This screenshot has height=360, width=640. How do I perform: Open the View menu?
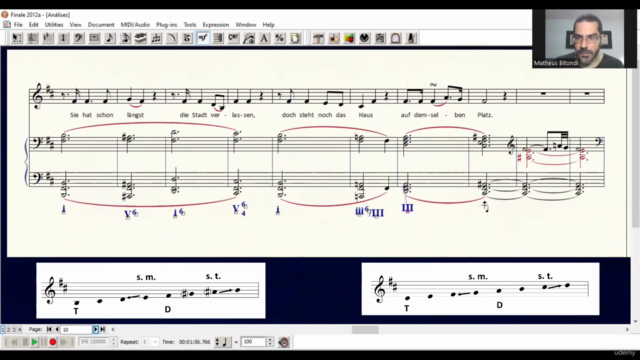[76, 25]
